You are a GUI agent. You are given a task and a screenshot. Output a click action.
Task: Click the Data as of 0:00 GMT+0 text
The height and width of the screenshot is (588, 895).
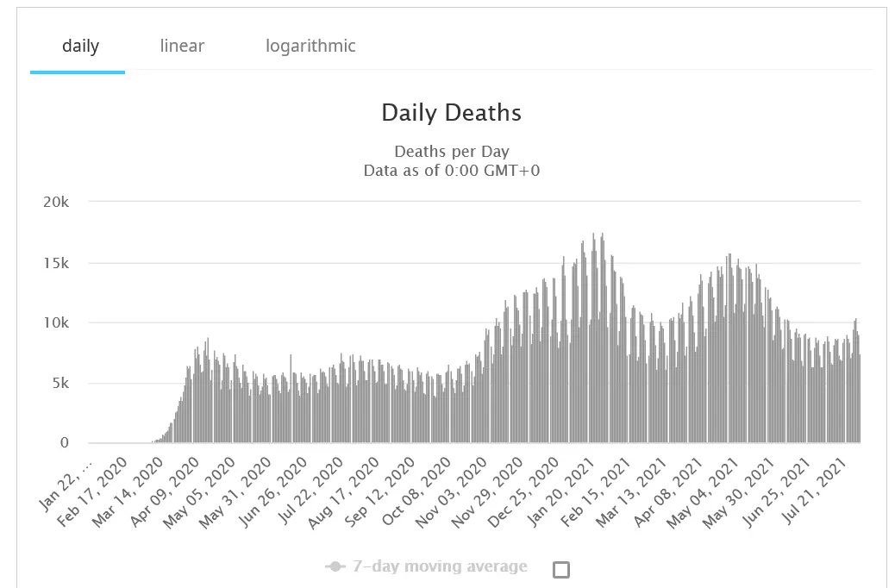coord(451,170)
